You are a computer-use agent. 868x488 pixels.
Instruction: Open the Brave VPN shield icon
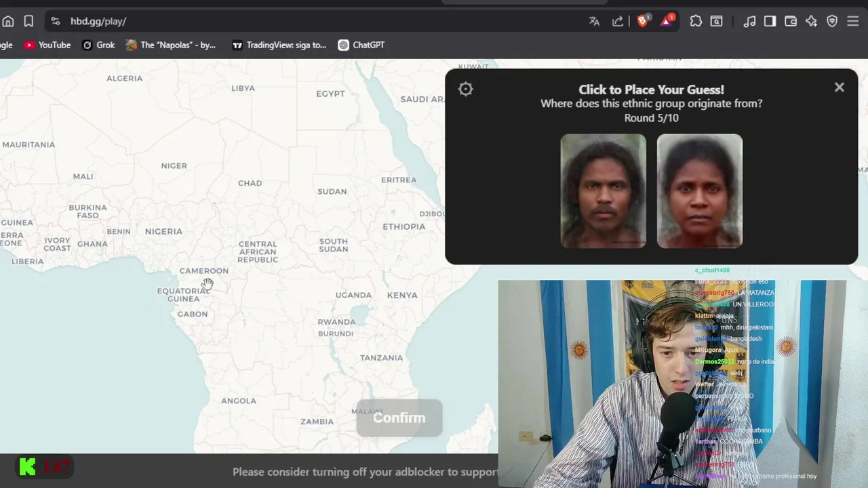[x=832, y=21]
